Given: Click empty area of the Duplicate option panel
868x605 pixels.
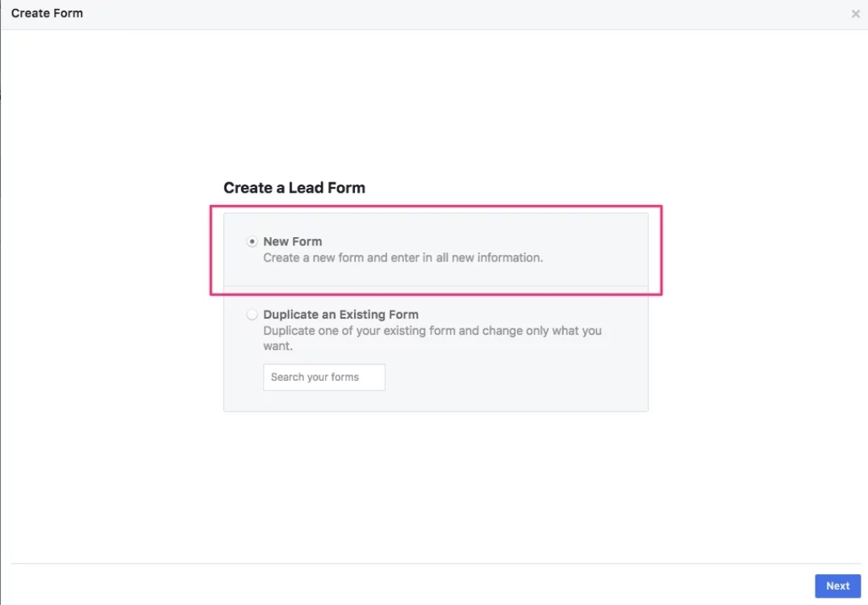Looking at the screenshot, I should (524, 379).
